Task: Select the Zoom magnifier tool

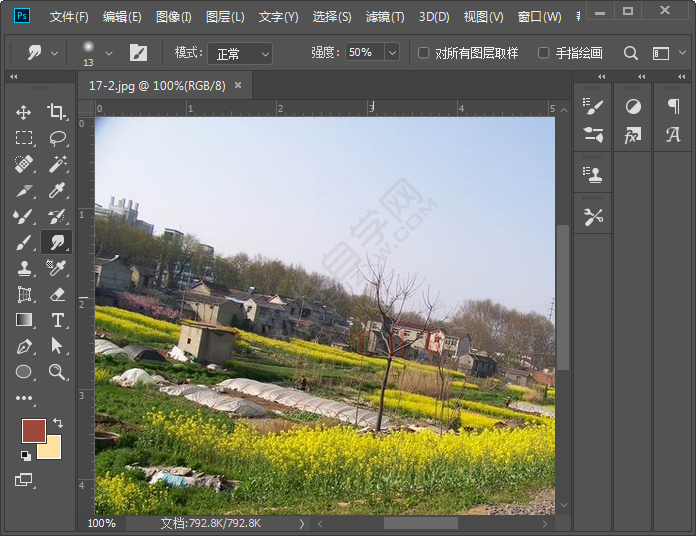Action: pos(57,372)
